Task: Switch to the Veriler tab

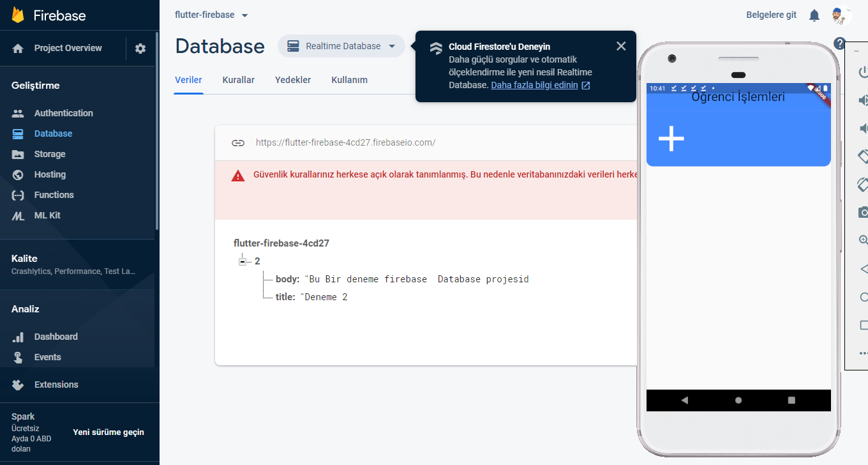Action: [188, 80]
